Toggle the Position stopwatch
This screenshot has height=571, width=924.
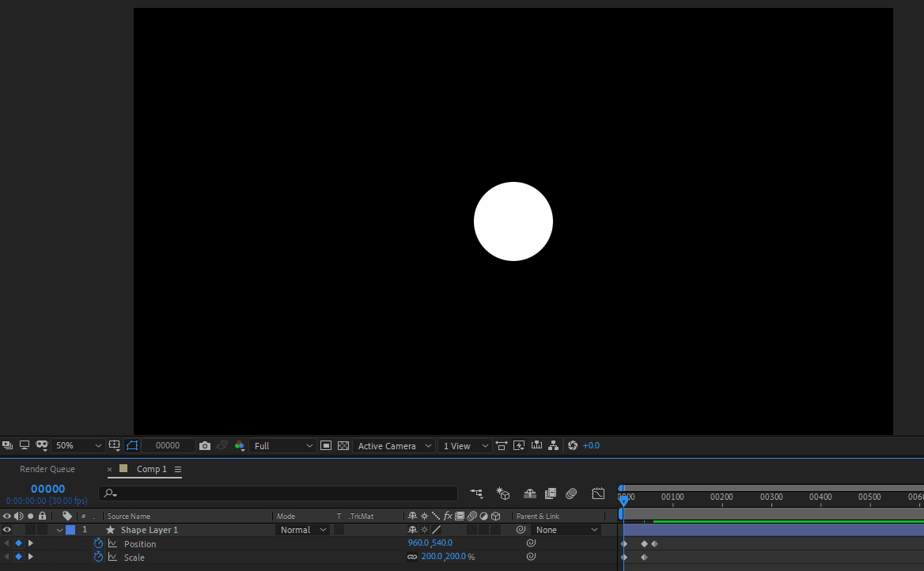[x=98, y=543]
